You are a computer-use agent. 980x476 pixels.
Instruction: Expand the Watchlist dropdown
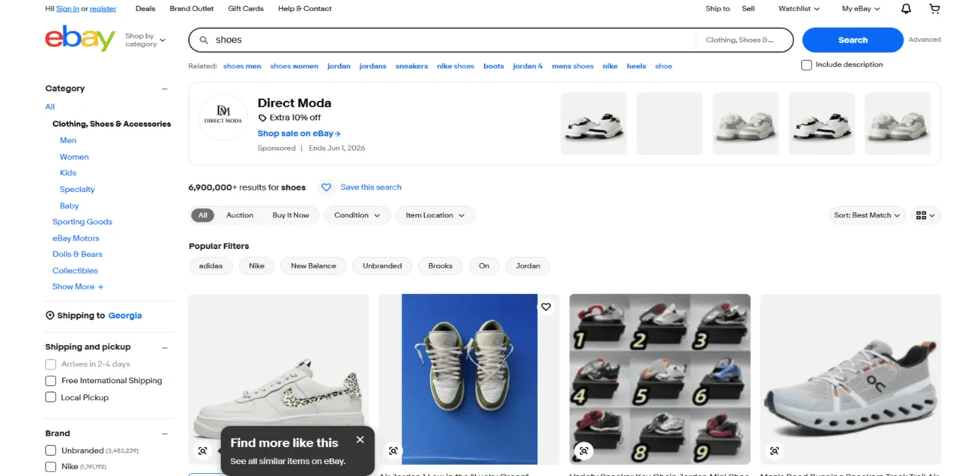(x=799, y=9)
